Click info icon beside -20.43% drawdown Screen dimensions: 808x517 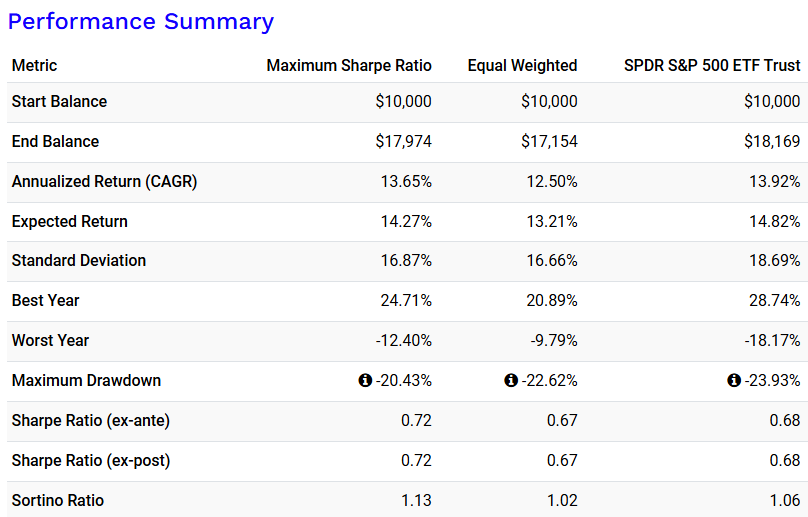365,381
